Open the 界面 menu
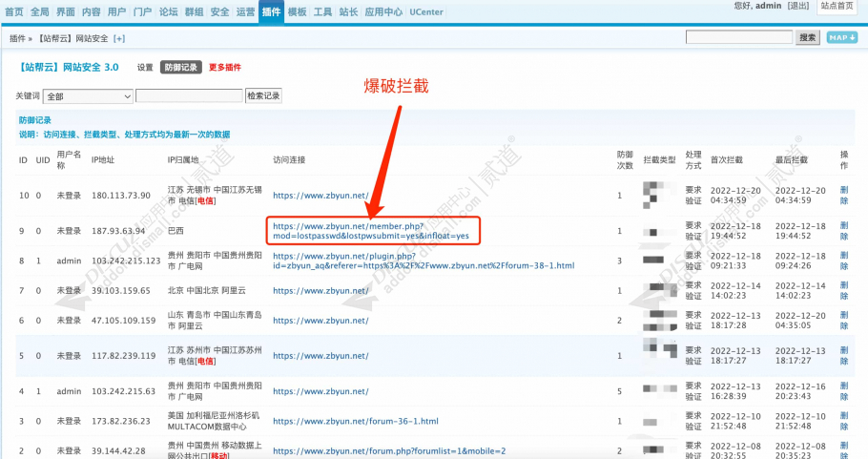 pos(65,11)
